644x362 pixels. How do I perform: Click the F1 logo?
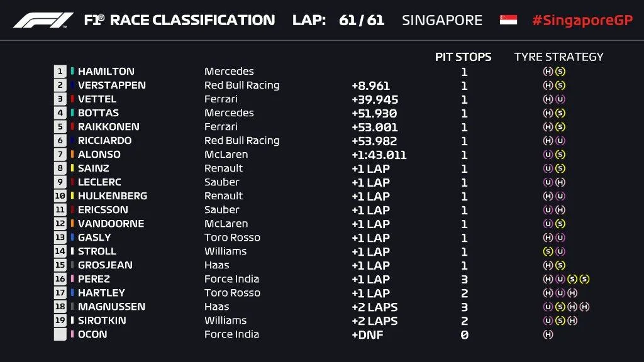point(43,20)
